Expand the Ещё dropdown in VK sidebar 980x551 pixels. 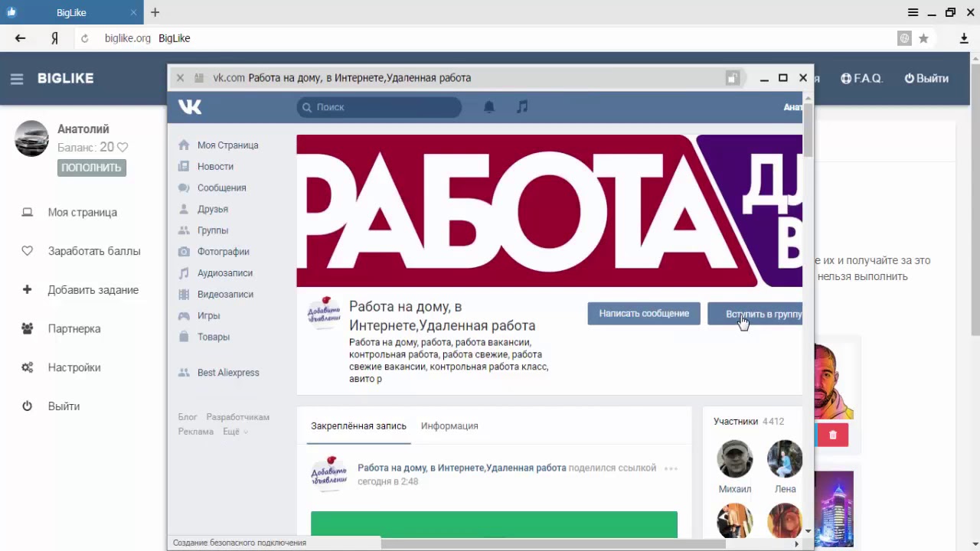click(235, 432)
